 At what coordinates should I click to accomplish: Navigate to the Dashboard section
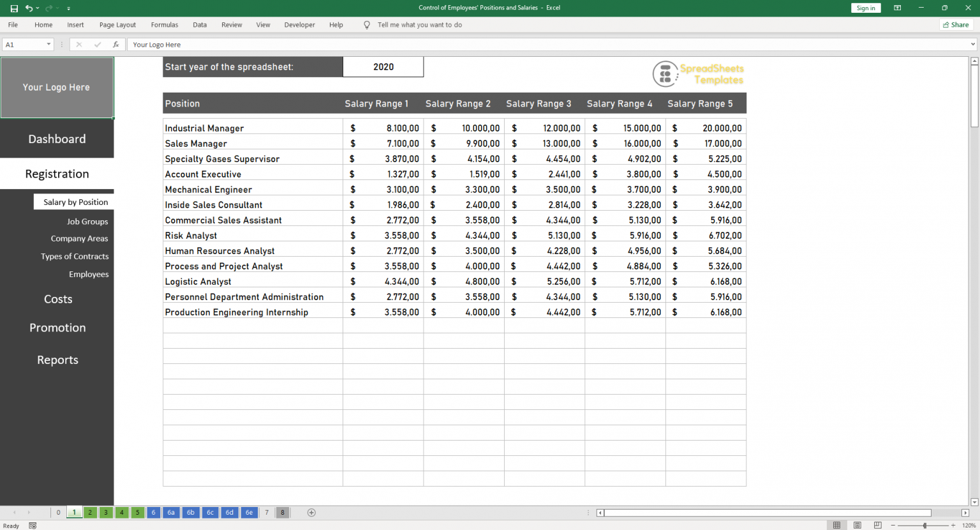[57, 139]
